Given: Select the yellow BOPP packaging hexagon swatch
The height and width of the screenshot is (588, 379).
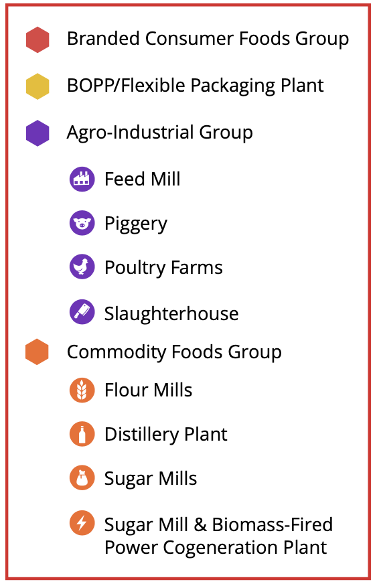Looking at the screenshot, I should coord(37,86).
